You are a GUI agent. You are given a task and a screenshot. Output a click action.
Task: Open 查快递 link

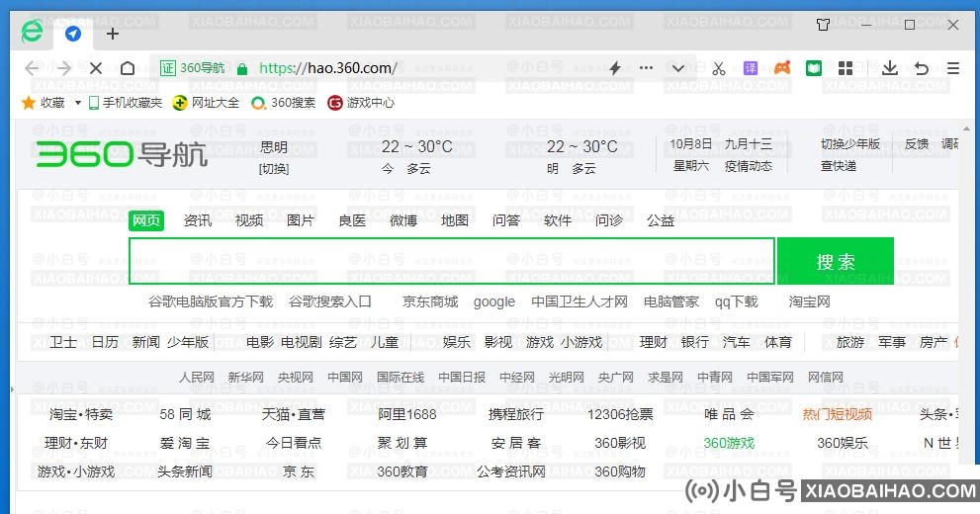click(839, 165)
